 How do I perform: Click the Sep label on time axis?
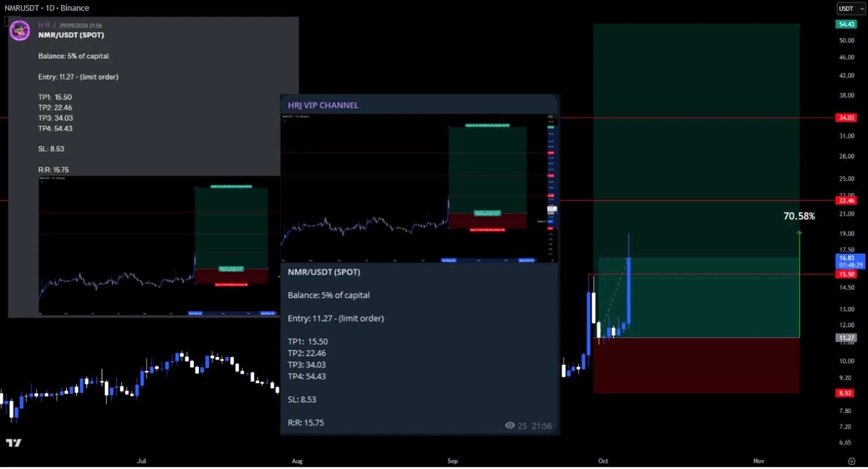[x=453, y=461]
